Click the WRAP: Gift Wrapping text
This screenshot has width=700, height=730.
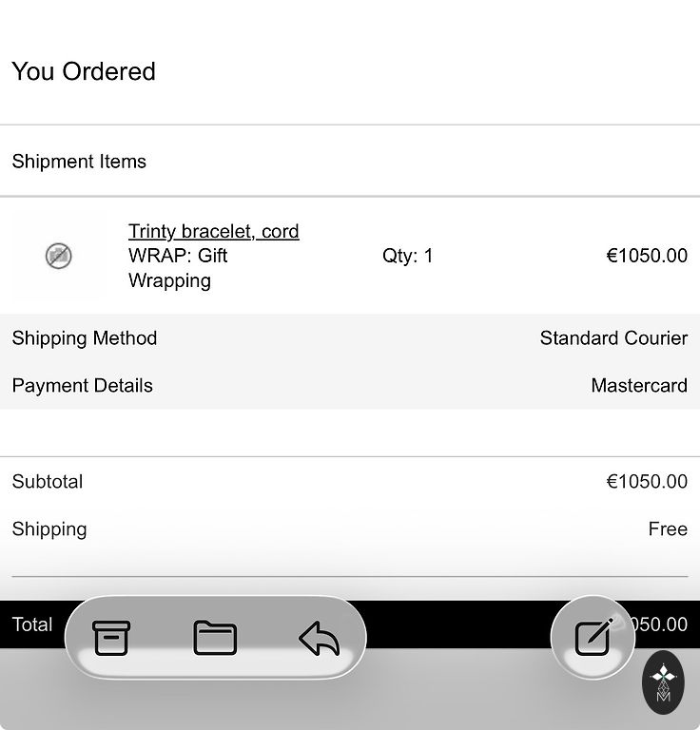point(178,268)
